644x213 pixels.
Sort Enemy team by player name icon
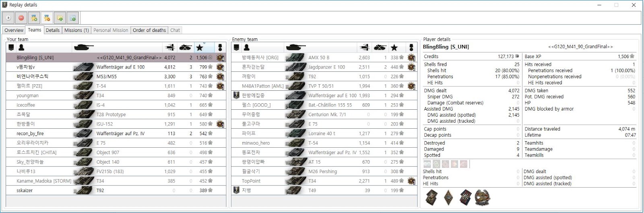(x=247, y=48)
